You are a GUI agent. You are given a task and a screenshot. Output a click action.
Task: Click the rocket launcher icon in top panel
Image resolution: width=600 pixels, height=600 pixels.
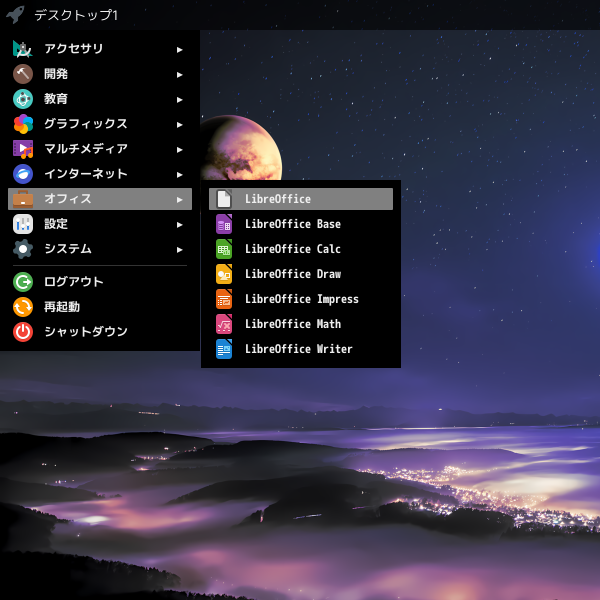(x=15, y=15)
